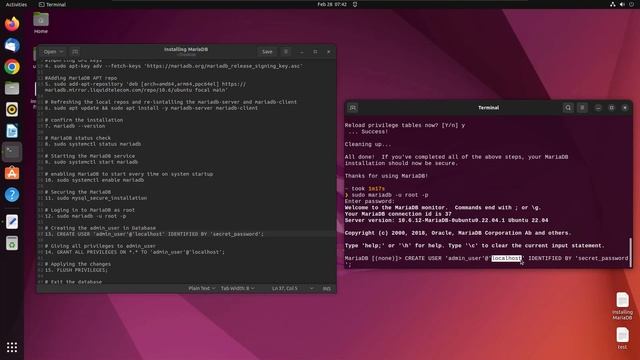Click the power icon in top bar
This screenshot has height=360, width=640.
tap(631, 4)
